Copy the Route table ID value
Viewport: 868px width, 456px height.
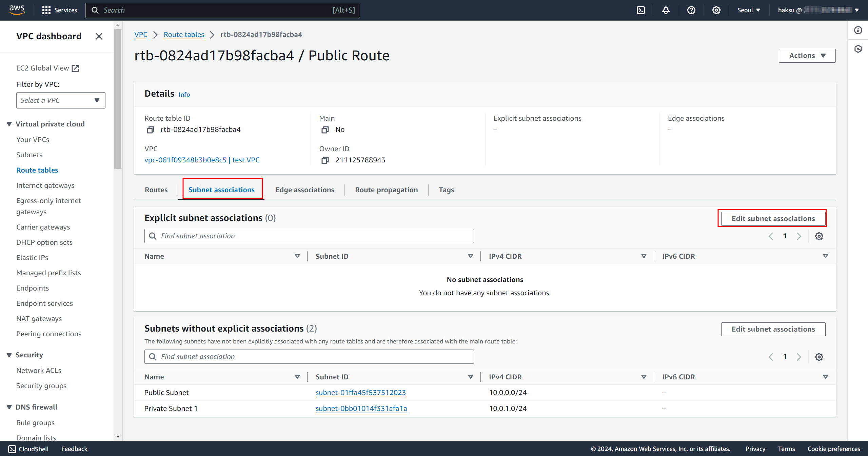coord(150,130)
